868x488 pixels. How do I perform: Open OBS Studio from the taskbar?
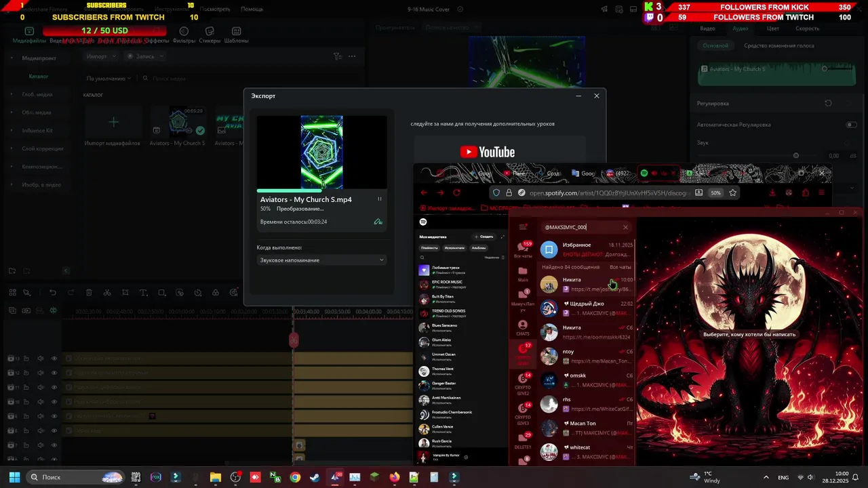[235, 477]
